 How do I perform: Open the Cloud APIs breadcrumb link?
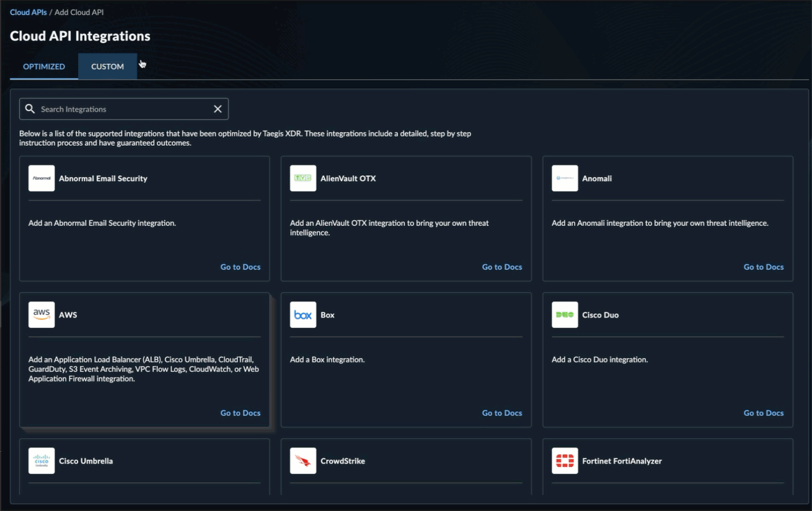pyautogui.click(x=28, y=12)
